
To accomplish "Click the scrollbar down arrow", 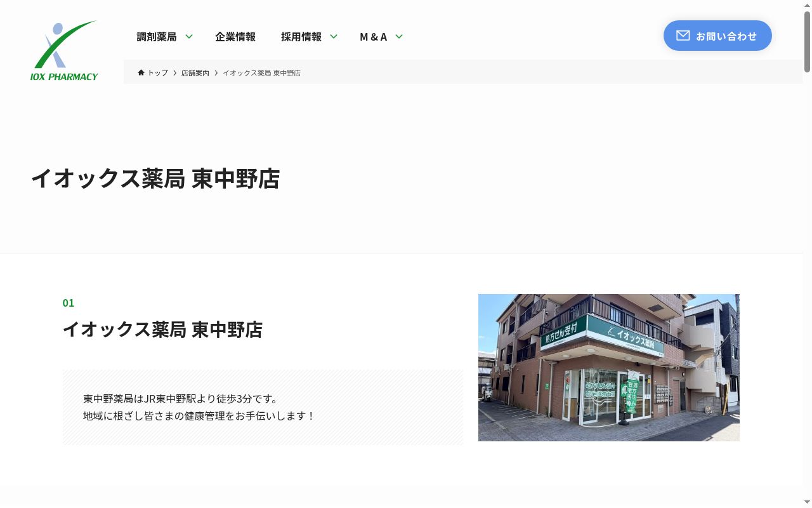I will tap(807, 503).
